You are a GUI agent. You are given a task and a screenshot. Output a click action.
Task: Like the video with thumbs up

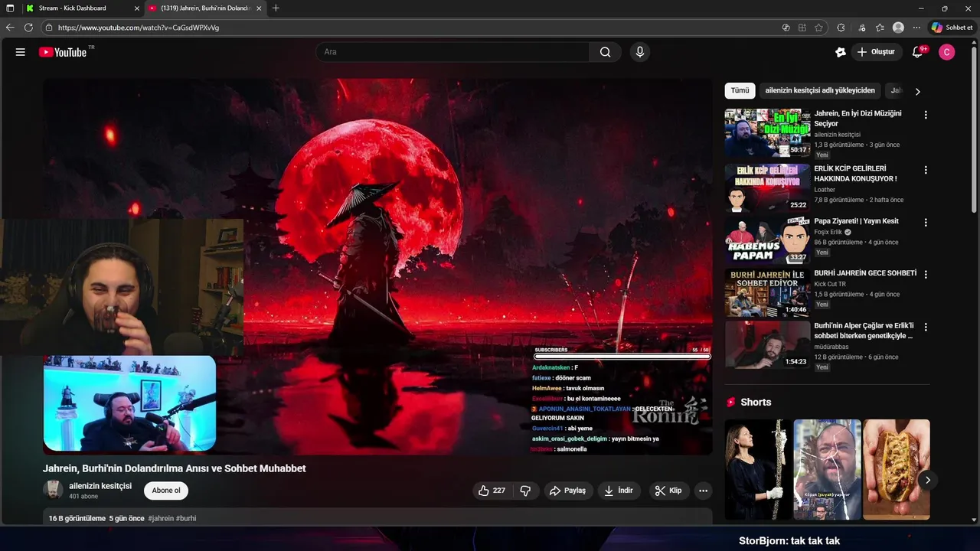tap(492, 491)
